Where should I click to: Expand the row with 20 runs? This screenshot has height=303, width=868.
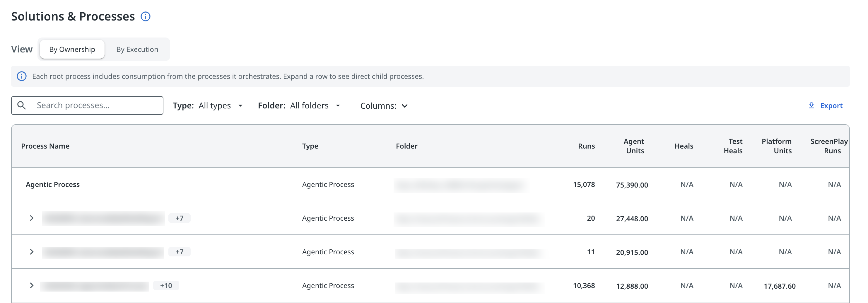point(32,218)
